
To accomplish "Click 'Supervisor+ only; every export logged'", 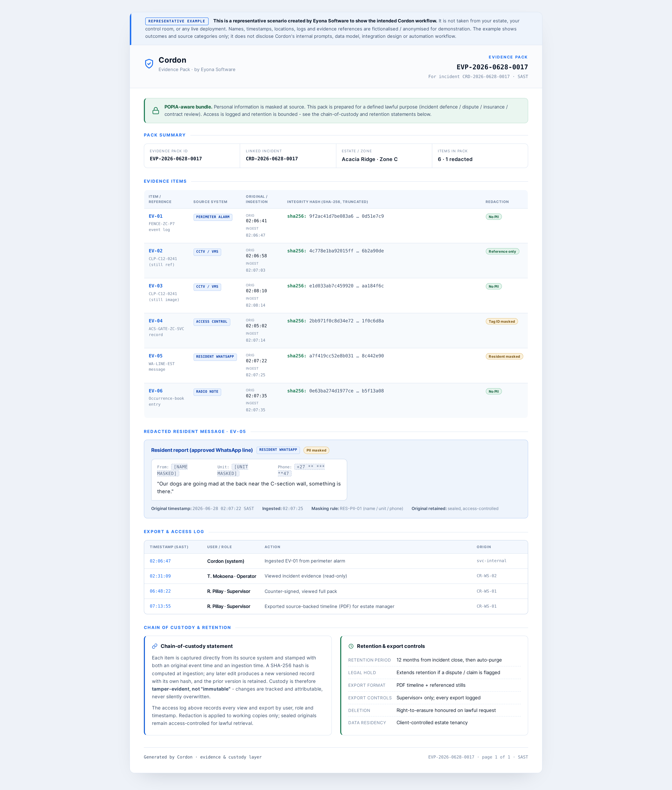I will (x=439, y=698).
